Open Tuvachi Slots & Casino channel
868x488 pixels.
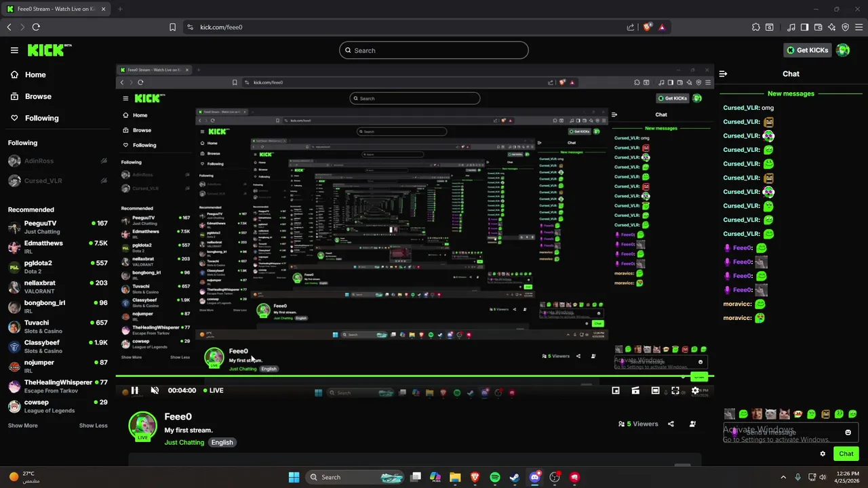pos(58,327)
